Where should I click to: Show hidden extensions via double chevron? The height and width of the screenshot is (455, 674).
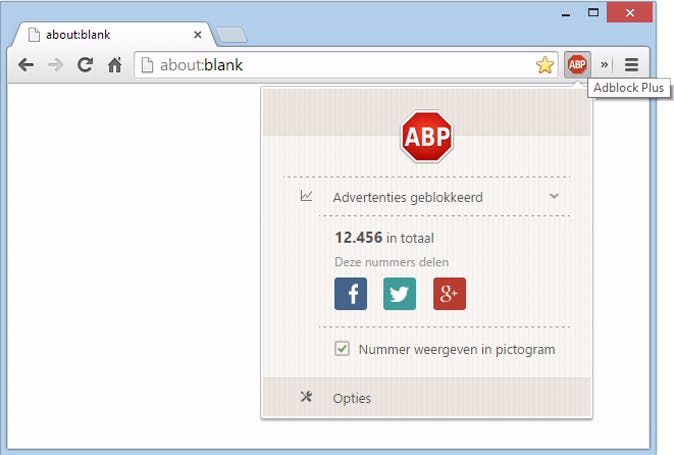[x=604, y=65]
